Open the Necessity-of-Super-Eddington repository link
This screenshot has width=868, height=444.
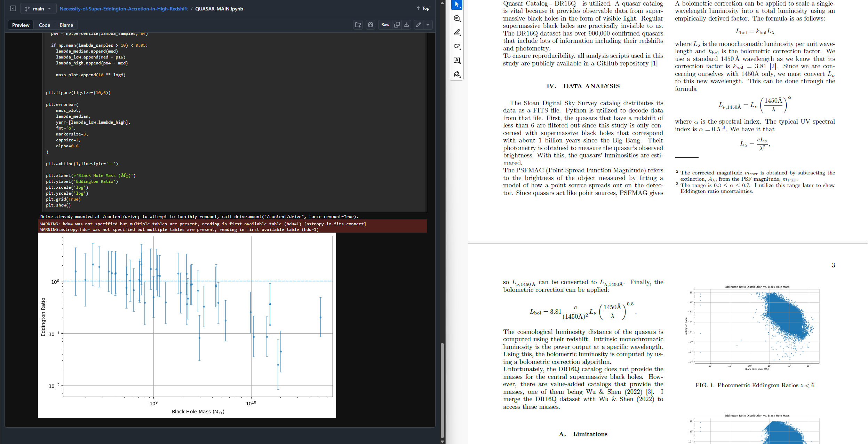click(124, 9)
